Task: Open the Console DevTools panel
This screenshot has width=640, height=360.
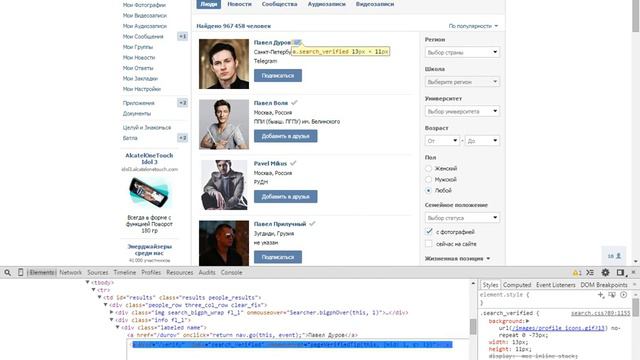Action: pyautogui.click(x=231, y=272)
